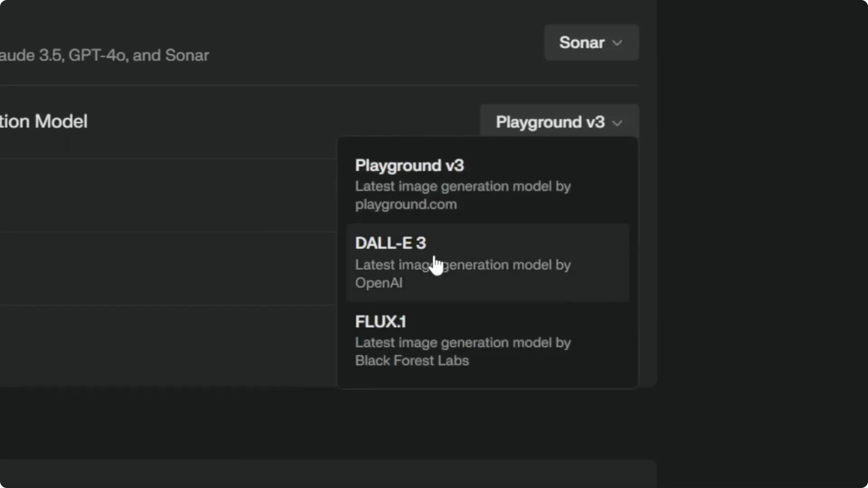Image resolution: width=868 pixels, height=488 pixels.
Task: Click the FLUX.1 option heading
Action: click(x=380, y=321)
